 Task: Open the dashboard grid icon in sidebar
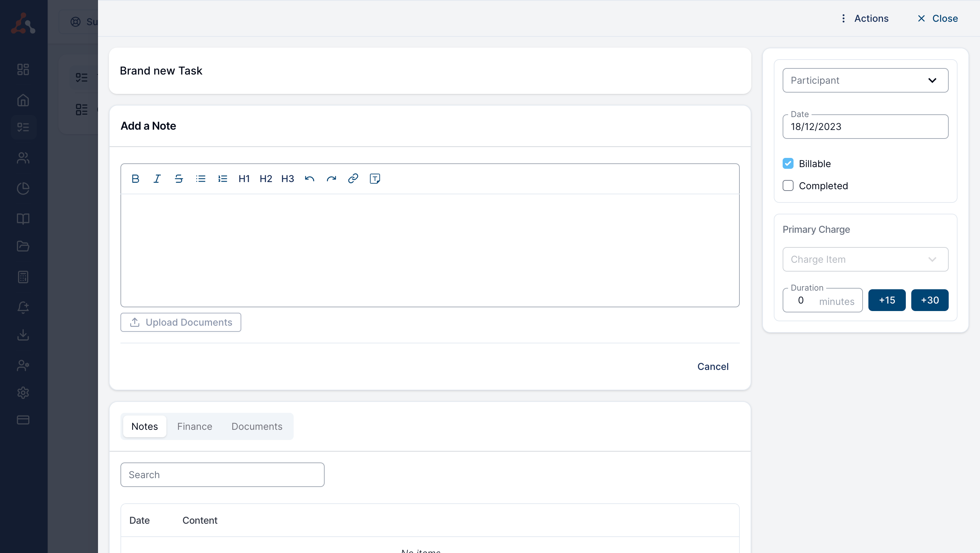pyautogui.click(x=23, y=69)
